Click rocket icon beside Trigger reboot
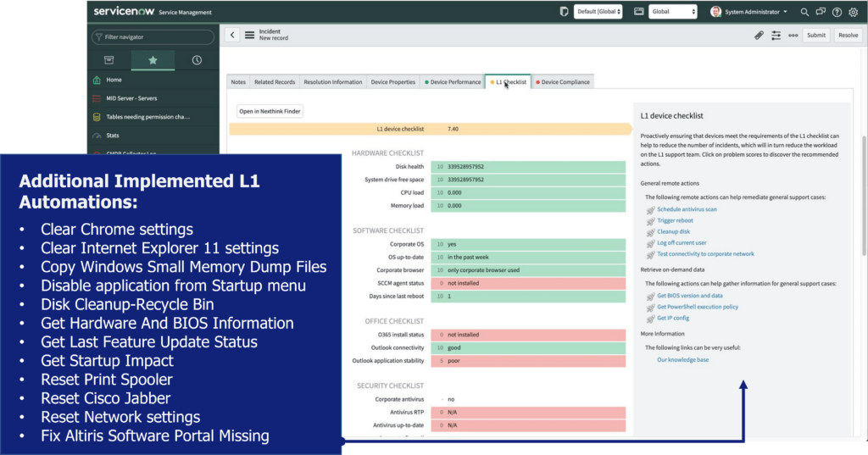The height and width of the screenshot is (455, 868). (650, 221)
